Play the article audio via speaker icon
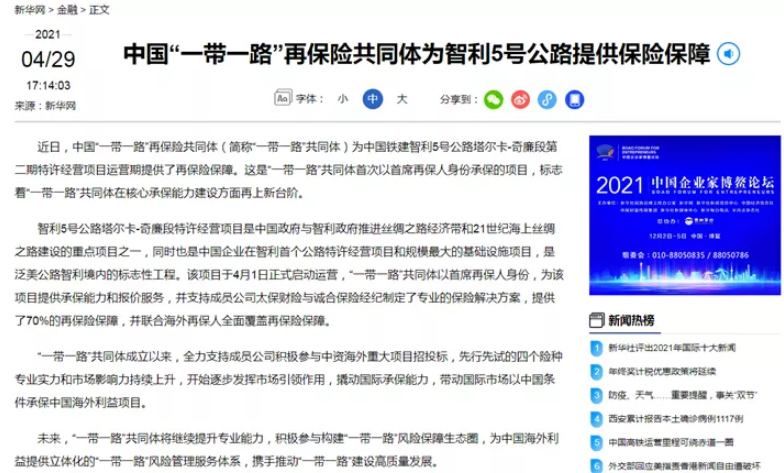 728,54
